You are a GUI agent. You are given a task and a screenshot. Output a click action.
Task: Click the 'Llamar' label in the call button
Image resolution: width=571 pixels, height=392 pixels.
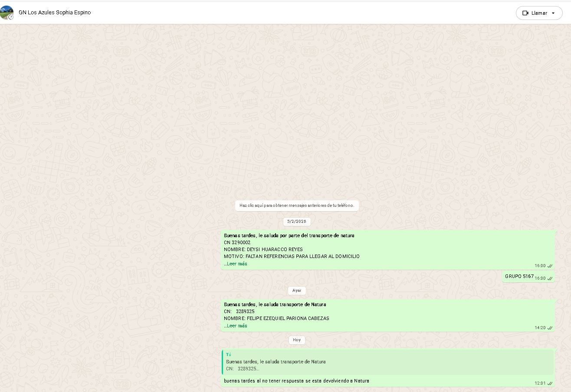pyautogui.click(x=539, y=13)
